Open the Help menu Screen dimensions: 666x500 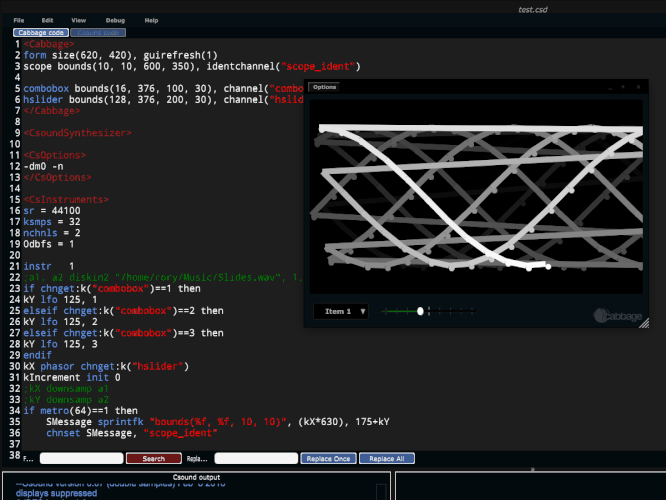pyautogui.click(x=151, y=20)
